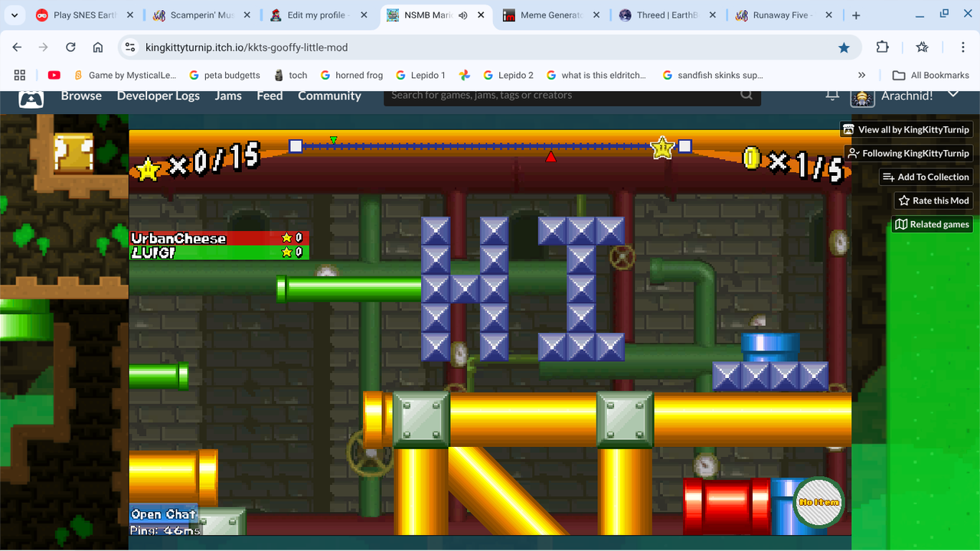Viewport: 980px width, 551px height.
Task: Click the Open Chat button in game
Action: pyautogui.click(x=163, y=514)
